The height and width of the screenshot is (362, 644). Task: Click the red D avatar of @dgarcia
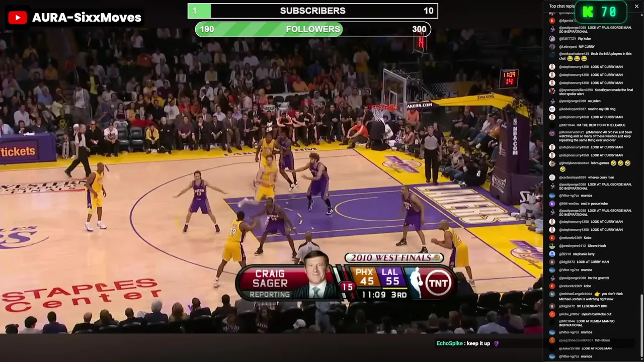(x=552, y=21)
